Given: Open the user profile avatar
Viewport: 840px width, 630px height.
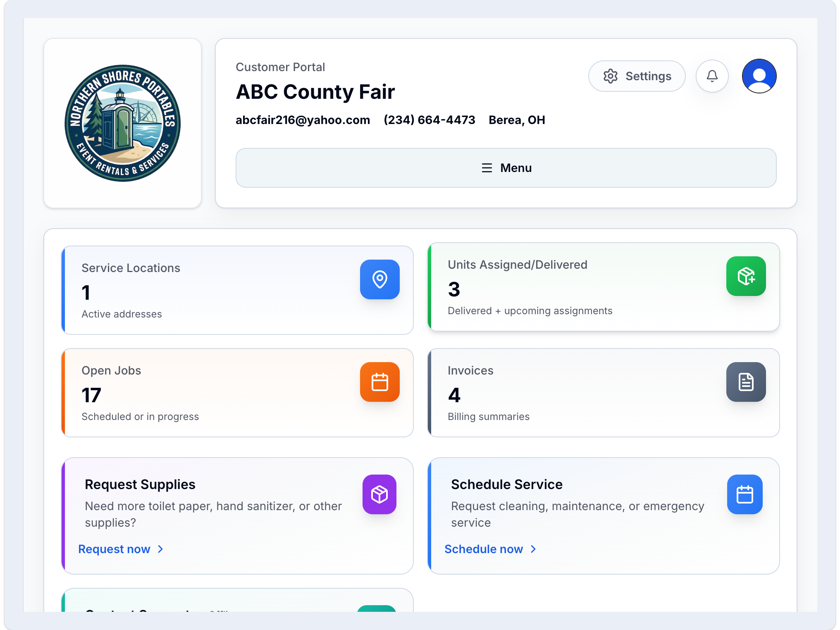Looking at the screenshot, I should pyautogui.click(x=759, y=76).
